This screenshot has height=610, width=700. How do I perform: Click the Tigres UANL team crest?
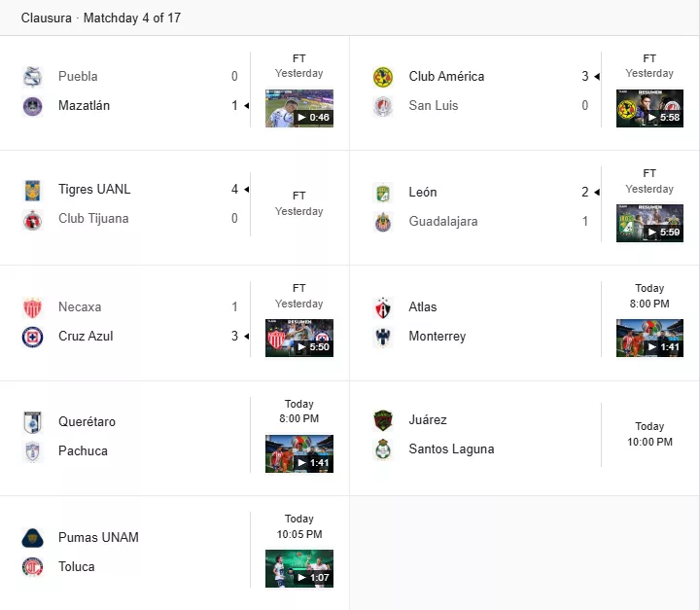coord(33,190)
